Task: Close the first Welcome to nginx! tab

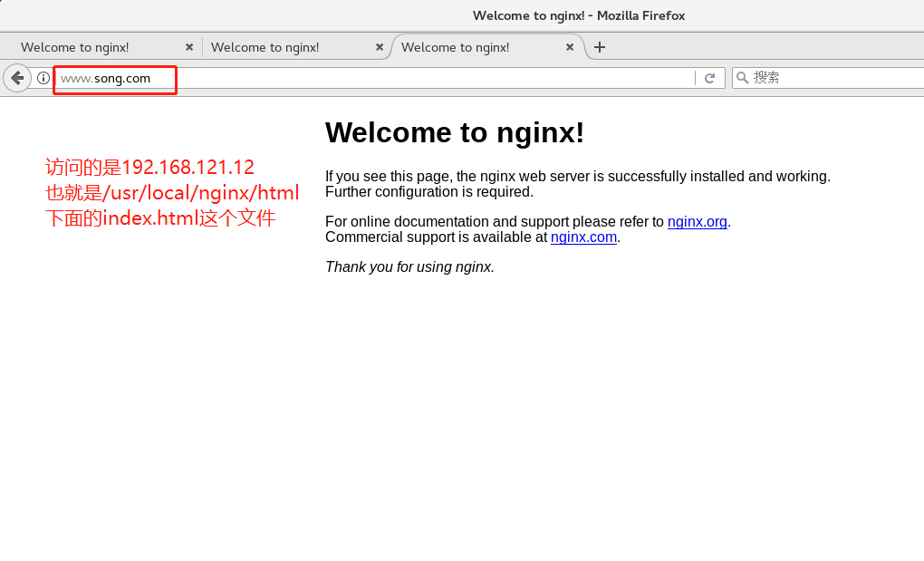Action: (x=189, y=47)
